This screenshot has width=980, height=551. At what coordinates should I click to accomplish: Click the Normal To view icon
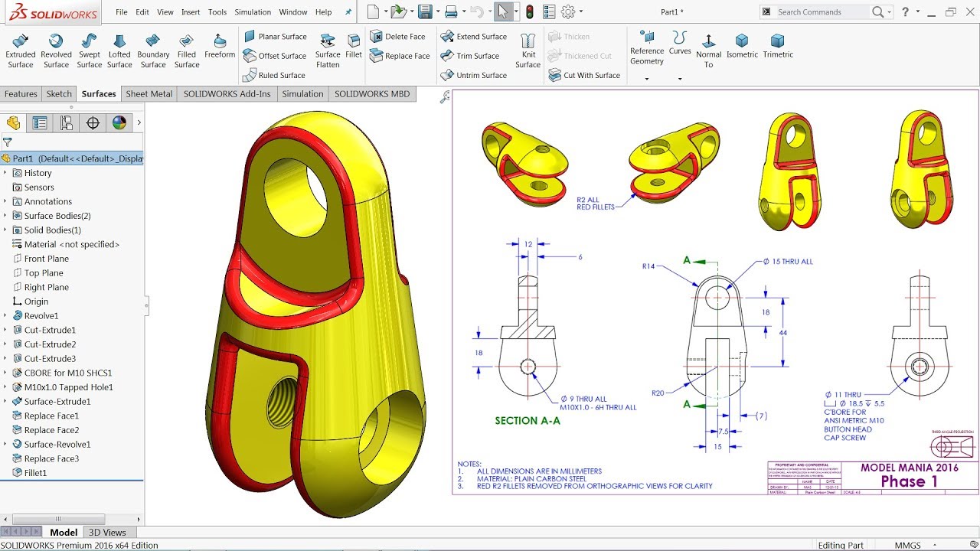(708, 51)
